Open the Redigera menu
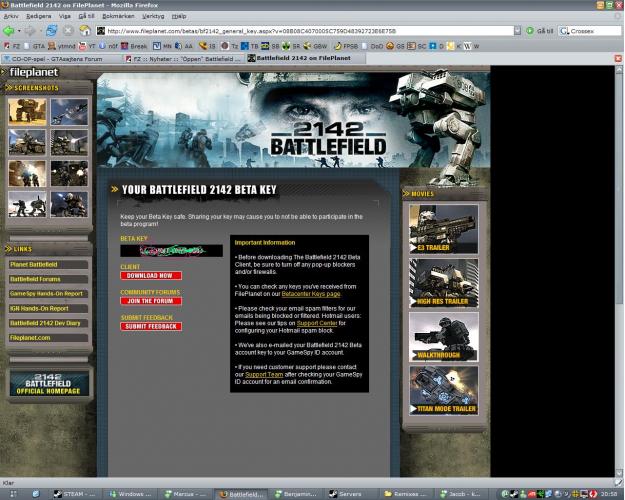Image resolution: width=625 pixels, height=500 pixels. click(x=39, y=16)
